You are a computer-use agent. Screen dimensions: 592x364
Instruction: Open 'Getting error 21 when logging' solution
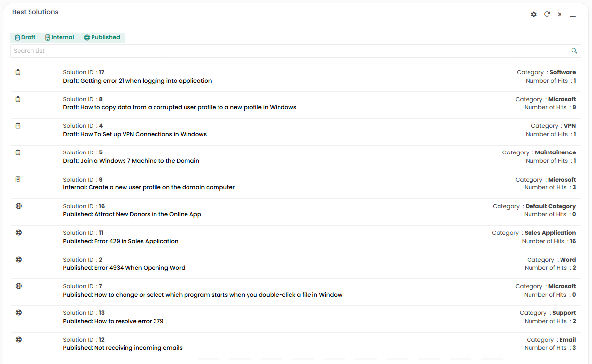[x=137, y=81]
